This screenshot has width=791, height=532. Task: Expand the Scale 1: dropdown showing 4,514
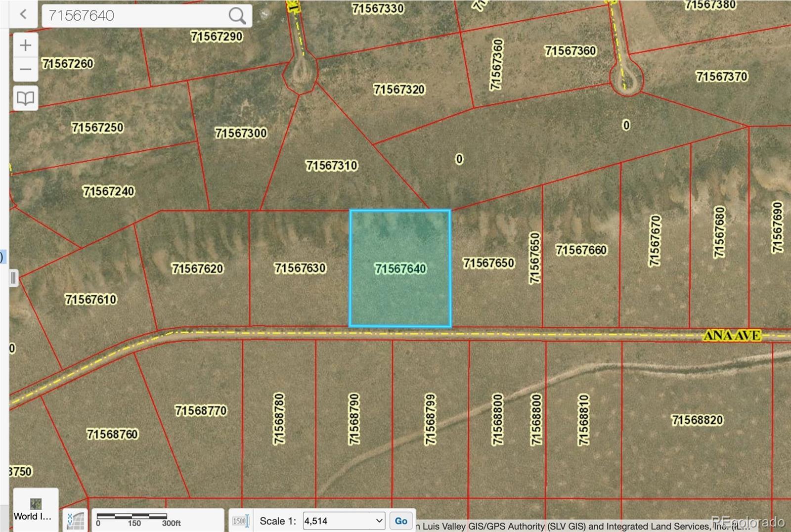(344, 521)
